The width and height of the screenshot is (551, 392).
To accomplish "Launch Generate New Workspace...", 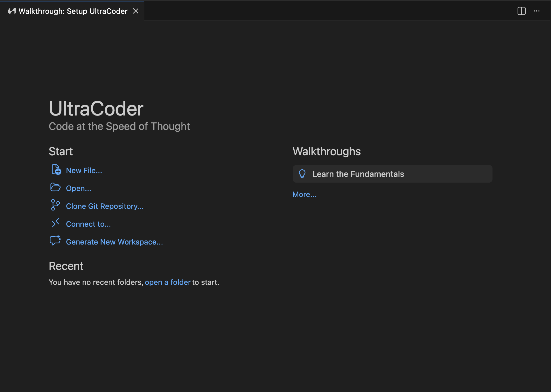I will (114, 242).
